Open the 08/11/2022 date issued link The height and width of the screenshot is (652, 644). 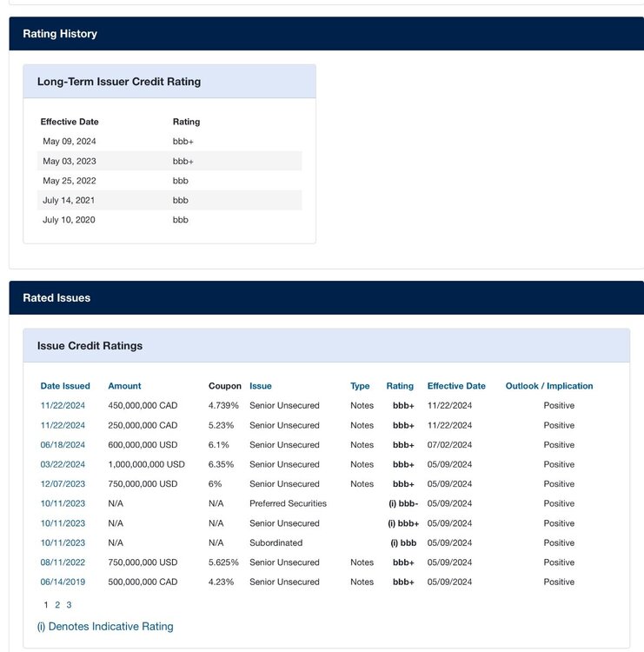tap(63, 562)
